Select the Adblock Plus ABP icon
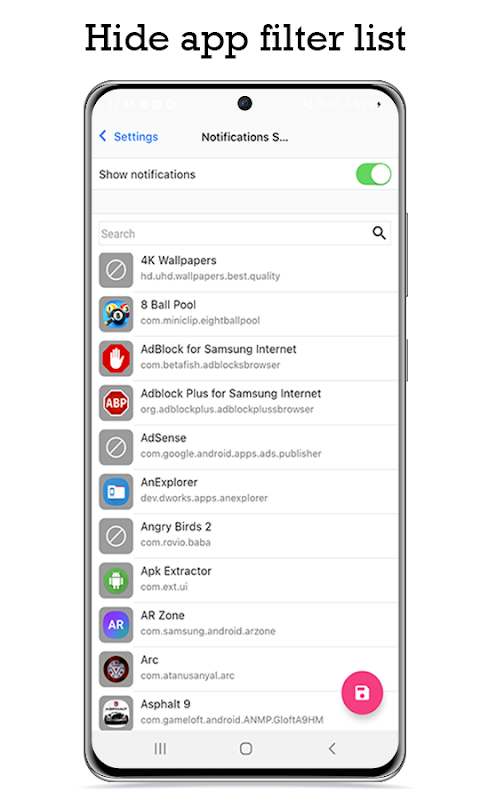The width and height of the screenshot is (480, 800). pos(116,403)
